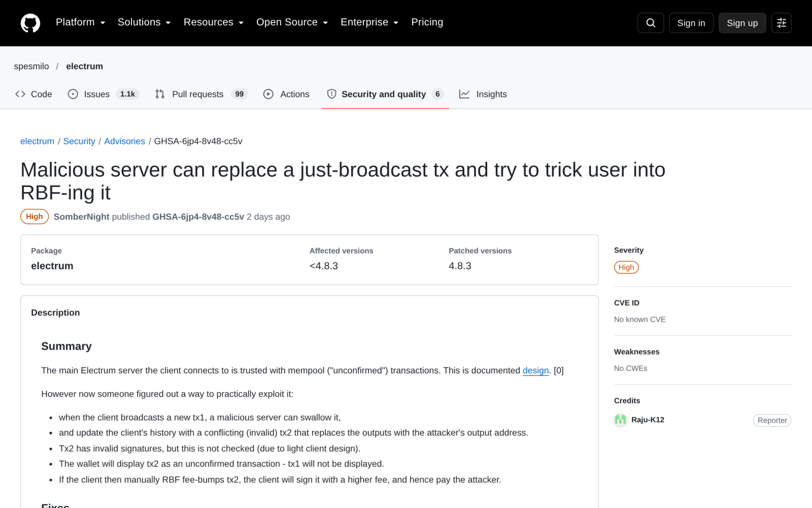Open the GitHub homepage logo
The image size is (812, 508).
point(30,23)
